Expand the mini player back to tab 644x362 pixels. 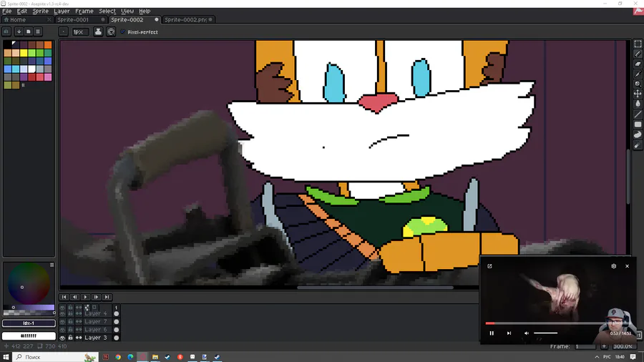pos(489,266)
